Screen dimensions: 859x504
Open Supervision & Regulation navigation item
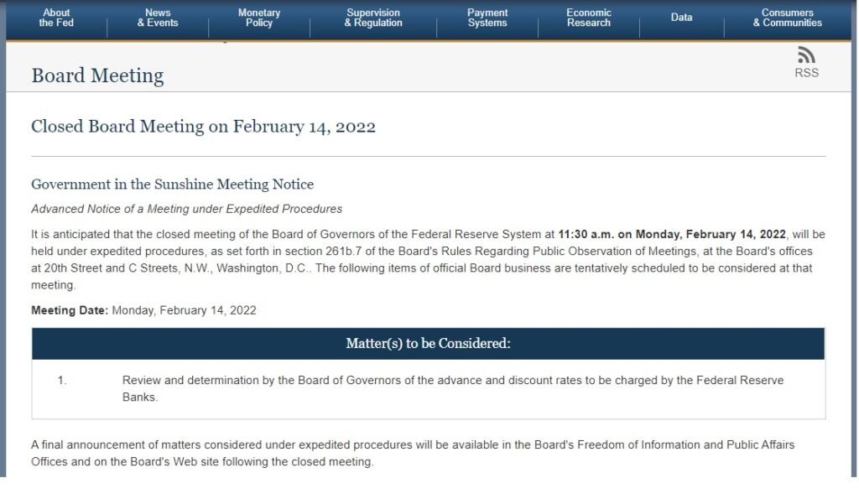coord(373,18)
